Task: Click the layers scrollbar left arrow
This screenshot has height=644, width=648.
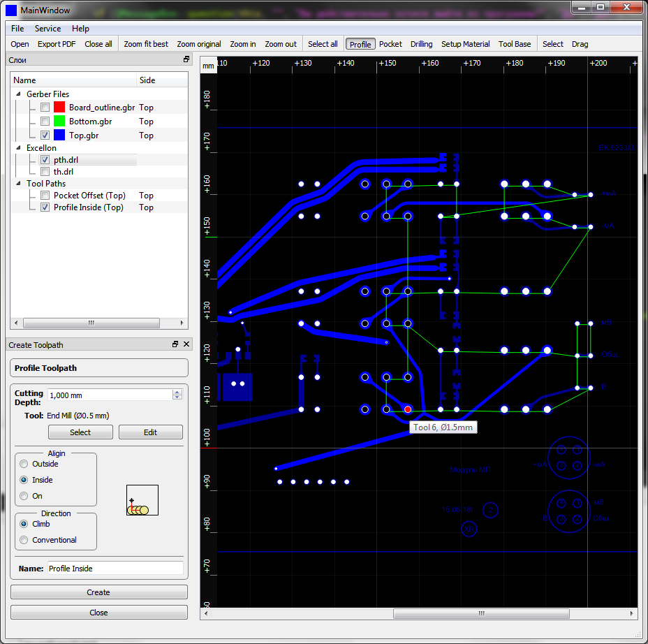Action: pos(16,323)
